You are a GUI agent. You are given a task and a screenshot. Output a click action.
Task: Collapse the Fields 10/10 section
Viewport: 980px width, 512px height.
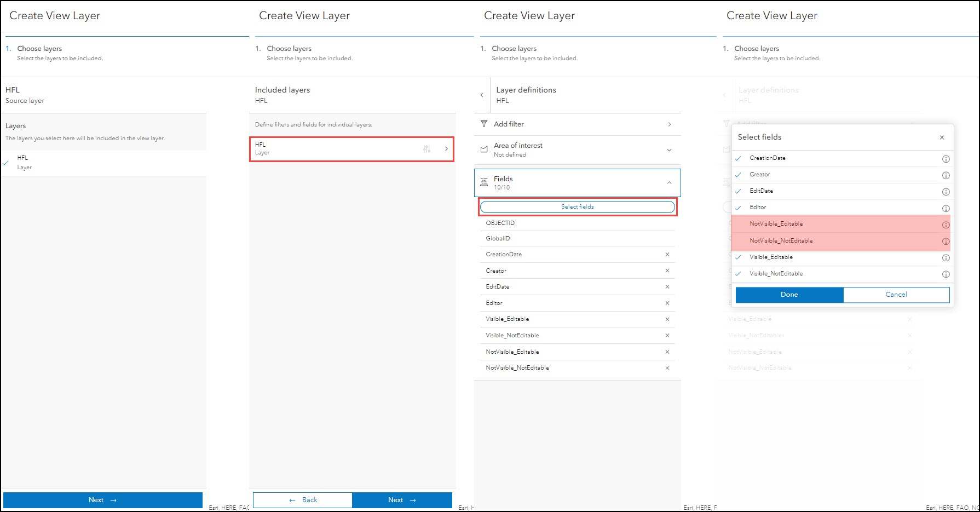point(669,183)
